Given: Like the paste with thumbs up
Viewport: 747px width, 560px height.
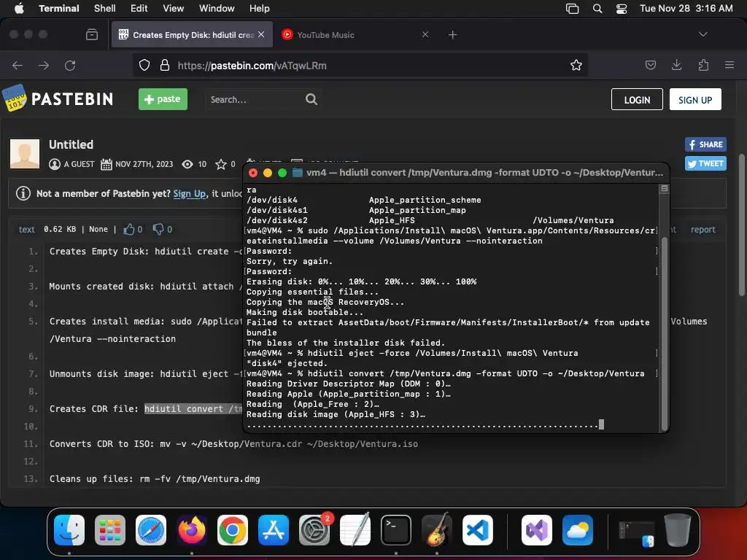Looking at the screenshot, I should coord(128,230).
